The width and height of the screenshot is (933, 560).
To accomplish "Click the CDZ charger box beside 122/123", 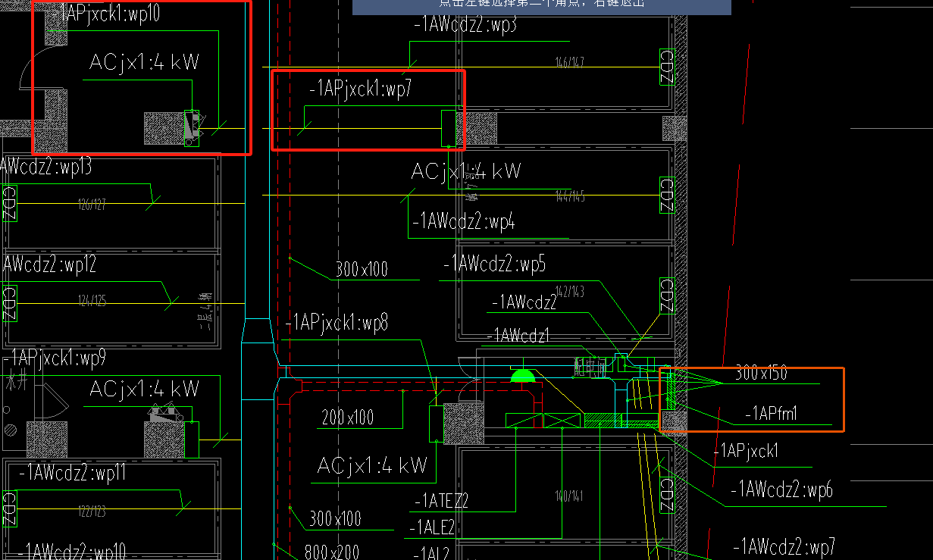I will pyautogui.click(x=9, y=508).
